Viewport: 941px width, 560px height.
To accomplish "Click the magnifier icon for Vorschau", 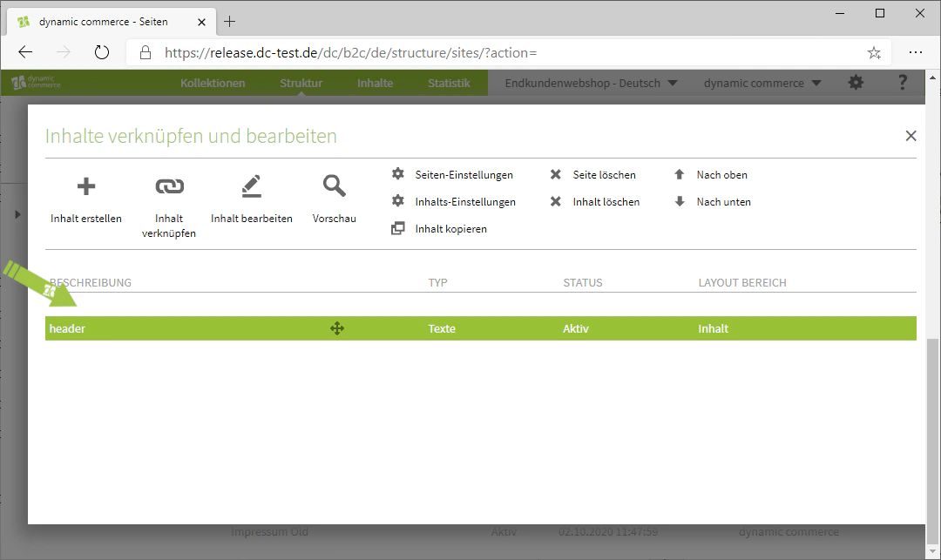I will pos(335,186).
